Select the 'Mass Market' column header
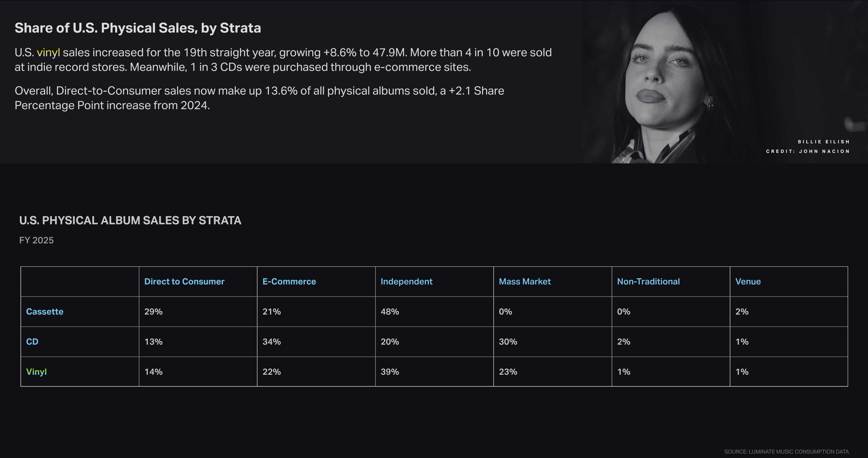Image resolution: width=868 pixels, height=458 pixels. click(x=524, y=282)
